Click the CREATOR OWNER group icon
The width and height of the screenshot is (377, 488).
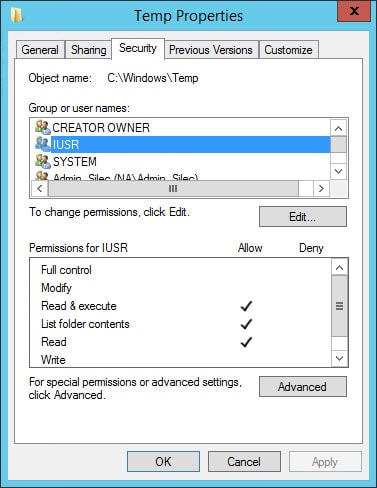pos(43,127)
